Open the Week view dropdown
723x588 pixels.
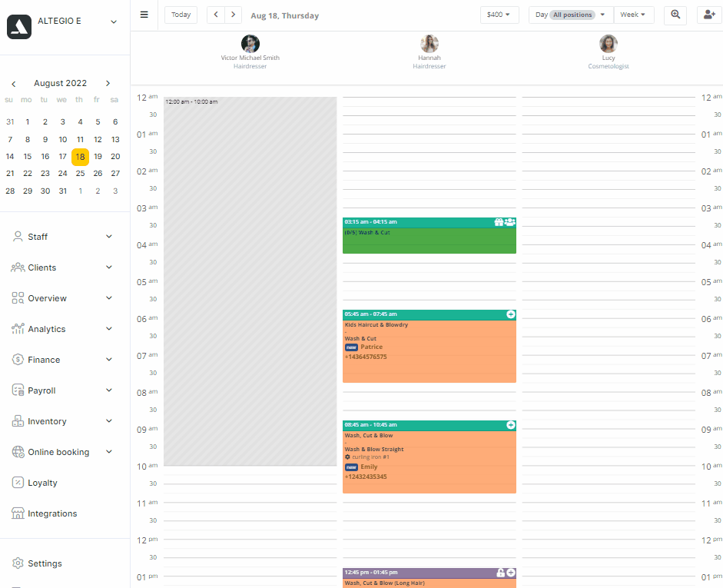pyautogui.click(x=633, y=15)
